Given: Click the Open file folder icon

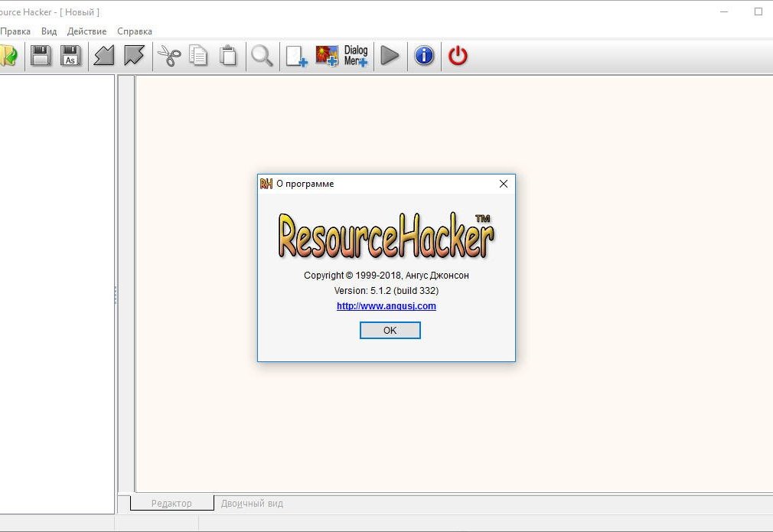Looking at the screenshot, I should pyautogui.click(x=8, y=56).
